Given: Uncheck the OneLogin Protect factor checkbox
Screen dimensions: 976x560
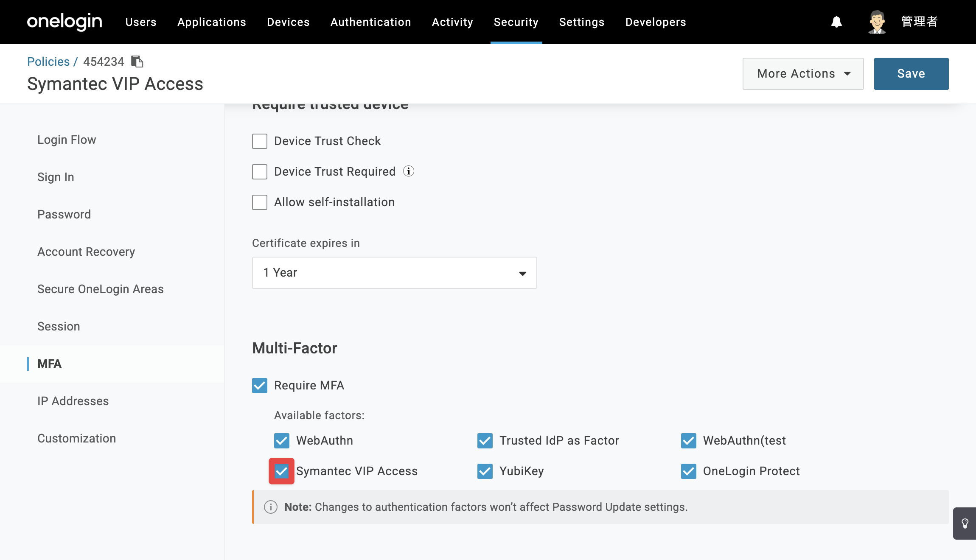Looking at the screenshot, I should pos(689,471).
